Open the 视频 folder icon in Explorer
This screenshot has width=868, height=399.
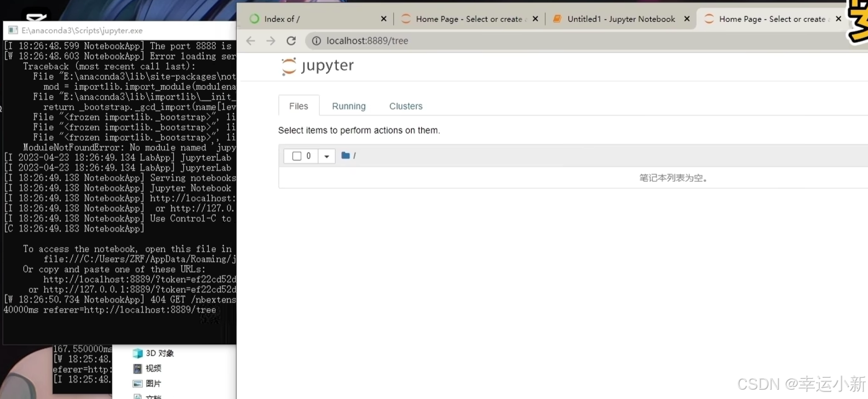[x=137, y=369]
